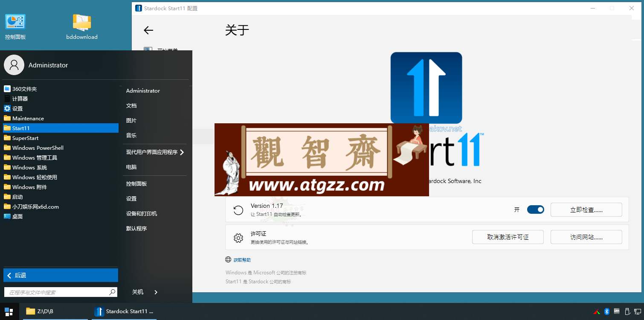The width and height of the screenshot is (644, 320).
Task: Click the 后退 button in start menu
Action: [61, 275]
